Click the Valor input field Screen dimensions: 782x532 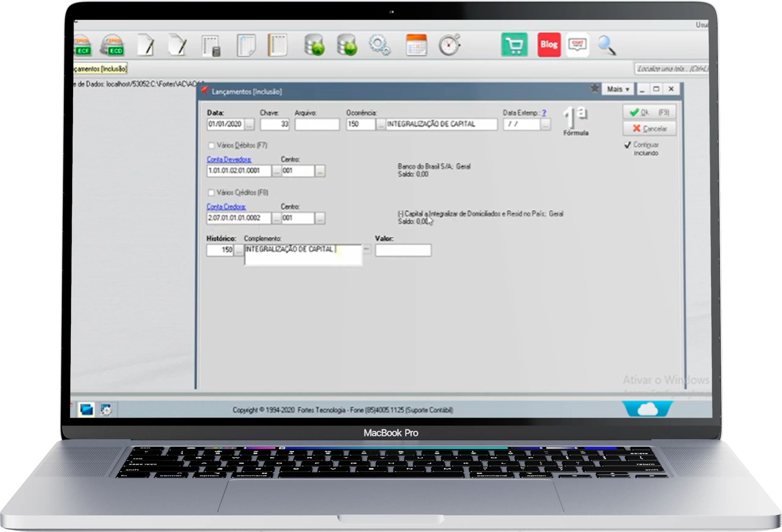tap(403, 250)
